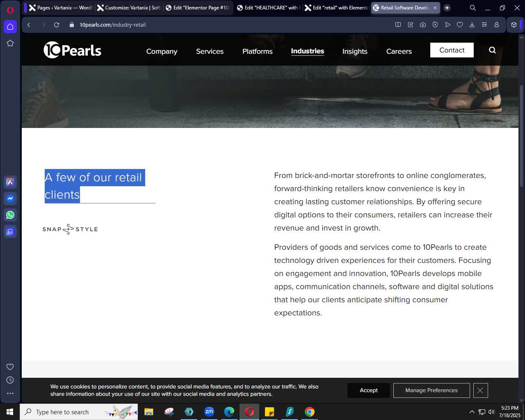Image resolution: width=525 pixels, height=420 pixels.
Task: Open the Opera menu logo
Action: (10, 10)
